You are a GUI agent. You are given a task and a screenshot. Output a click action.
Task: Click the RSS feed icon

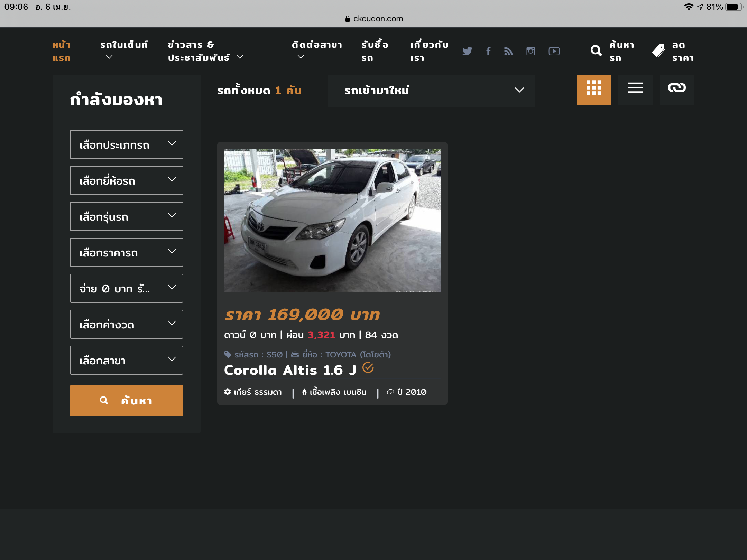[508, 51]
